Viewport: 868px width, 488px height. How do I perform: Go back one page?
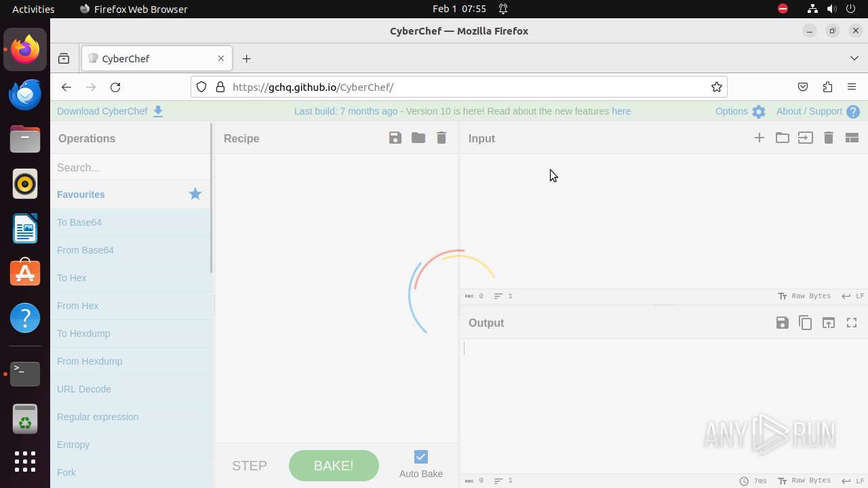pyautogui.click(x=66, y=87)
